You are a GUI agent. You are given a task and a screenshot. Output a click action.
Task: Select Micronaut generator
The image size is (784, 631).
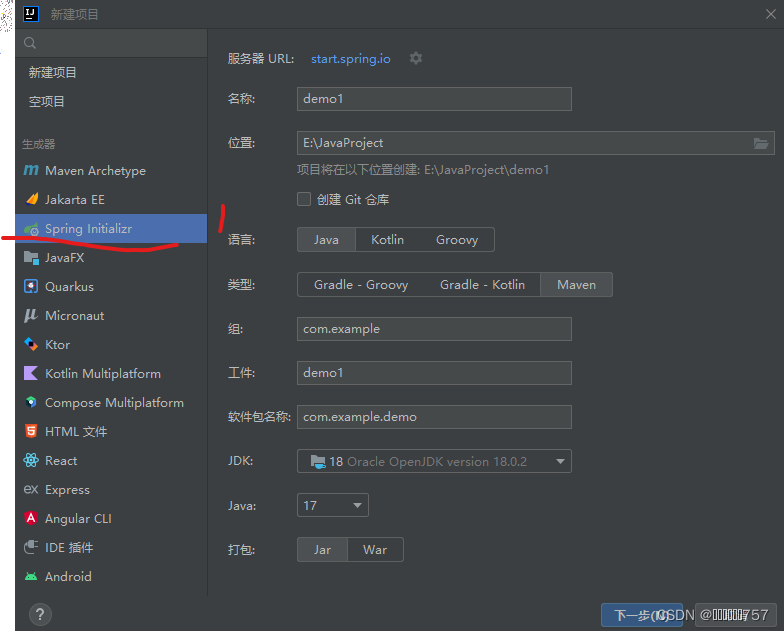[x=111, y=316]
